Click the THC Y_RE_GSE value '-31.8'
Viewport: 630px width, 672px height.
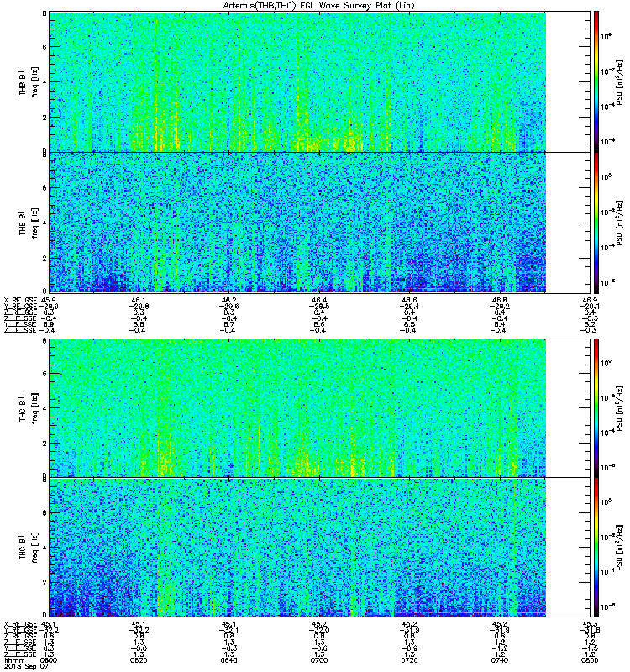tap(590, 631)
